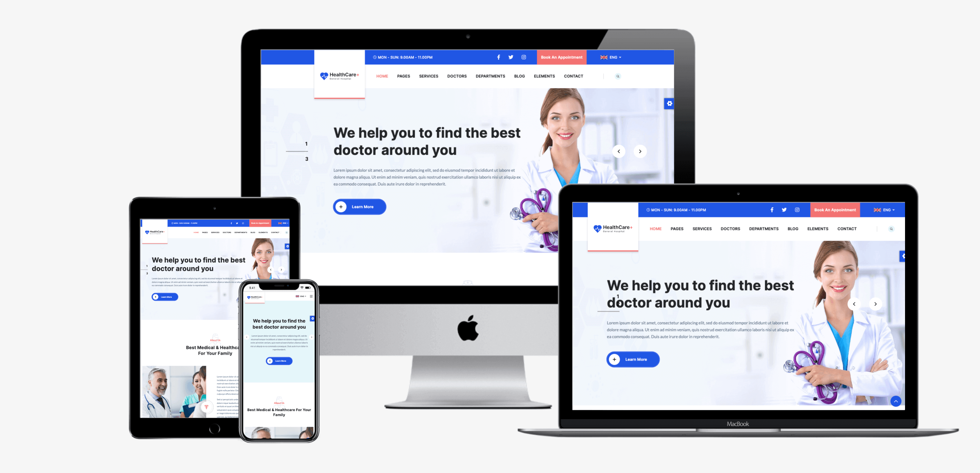Click the left arrow slider chevron
Image resolution: width=980 pixels, height=473 pixels.
point(619,151)
